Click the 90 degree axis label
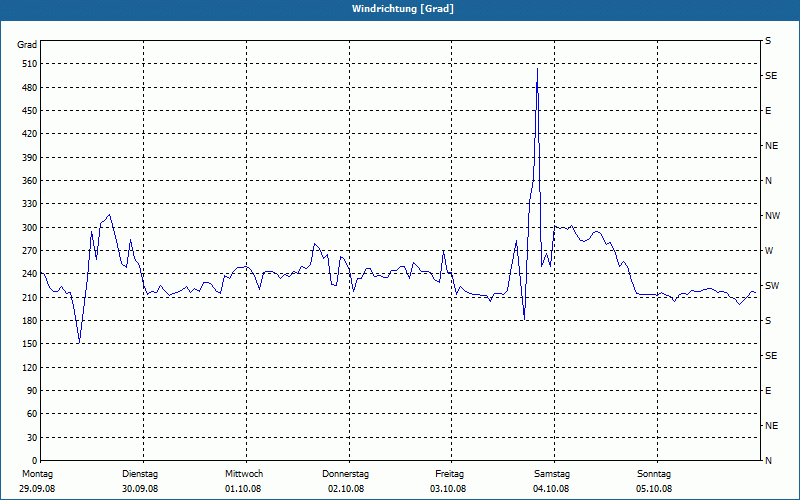 (x=33, y=391)
